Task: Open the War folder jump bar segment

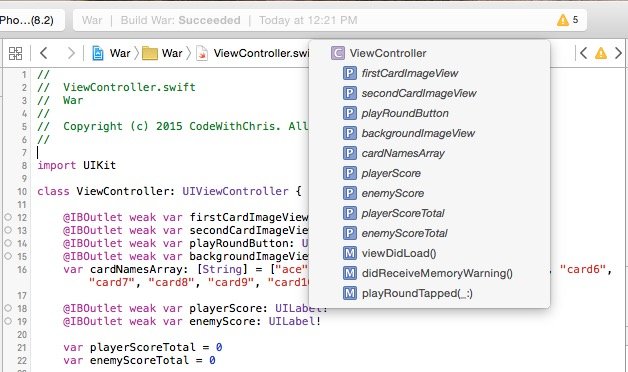Action: click(x=162, y=53)
